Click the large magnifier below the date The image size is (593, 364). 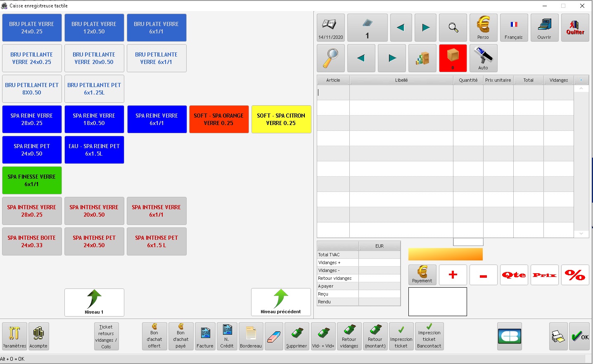(331, 58)
